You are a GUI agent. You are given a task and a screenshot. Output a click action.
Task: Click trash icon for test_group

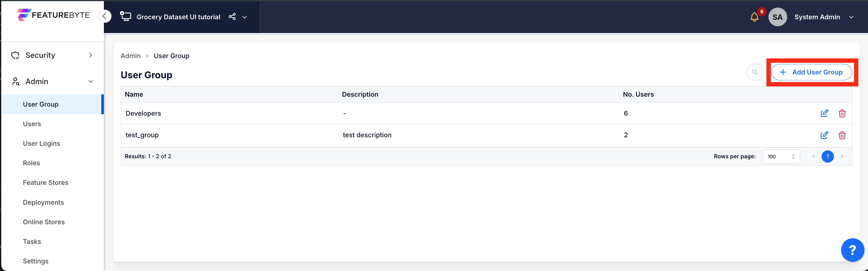(x=842, y=135)
